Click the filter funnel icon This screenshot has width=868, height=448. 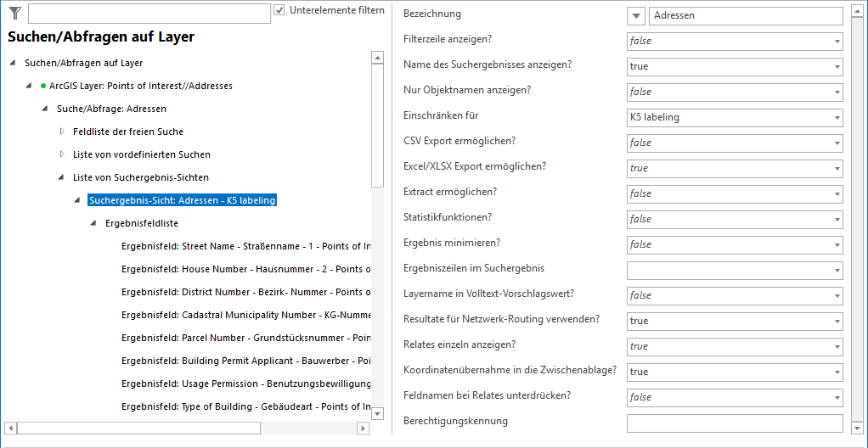(x=14, y=13)
